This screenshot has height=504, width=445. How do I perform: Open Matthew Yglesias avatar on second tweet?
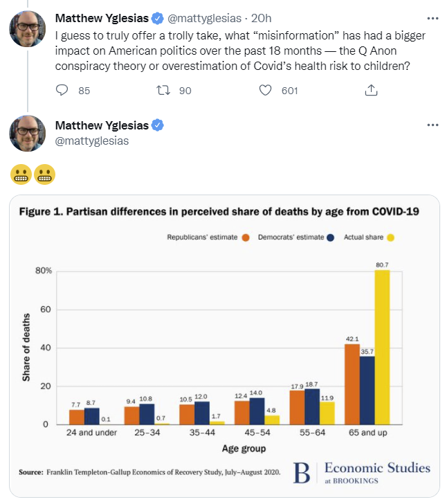[28, 134]
